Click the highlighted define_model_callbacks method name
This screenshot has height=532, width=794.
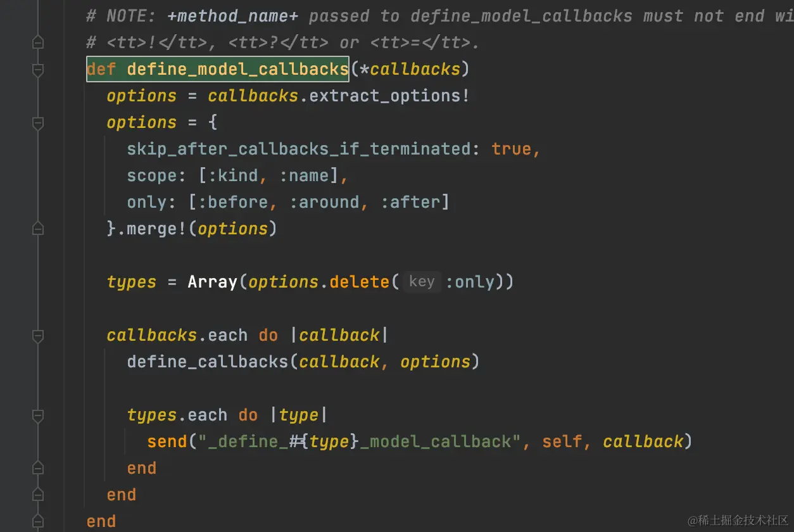coord(237,69)
